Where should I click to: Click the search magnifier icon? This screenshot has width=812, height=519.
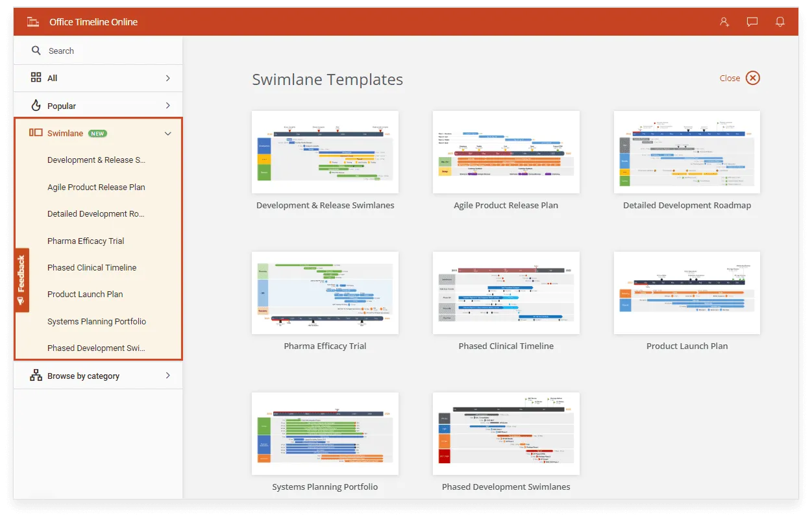click(36, 51)
